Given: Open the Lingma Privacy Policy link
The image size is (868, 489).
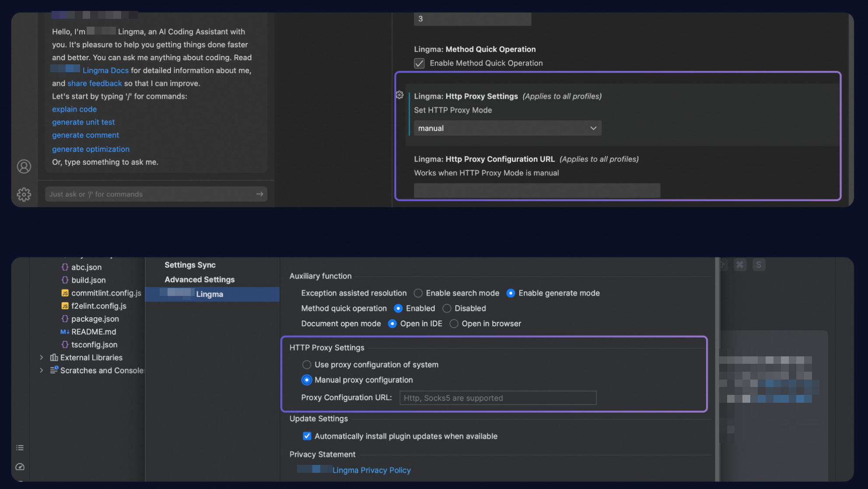Looking at the screenshot, I should pyautogui.click(x=371, y=470).
